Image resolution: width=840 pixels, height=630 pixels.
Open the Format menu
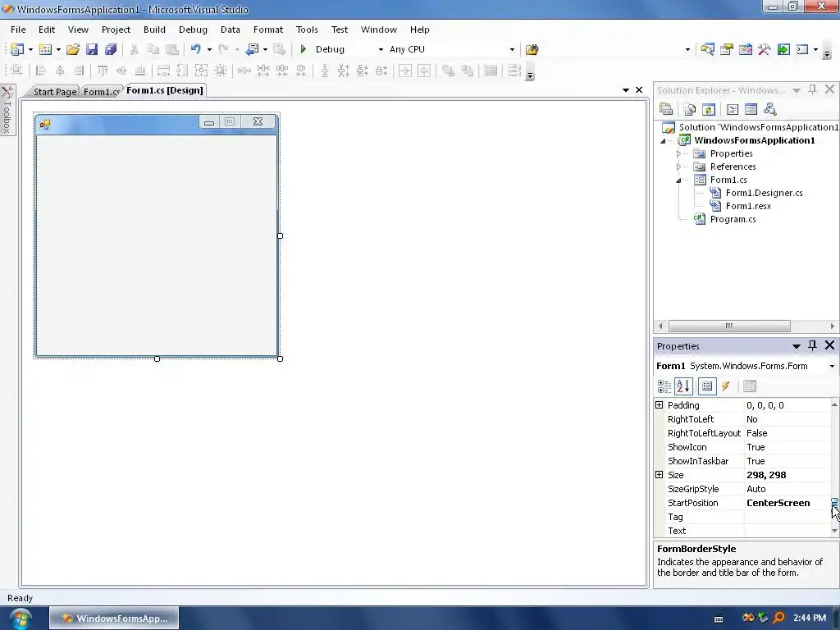(x=268, y=30)
